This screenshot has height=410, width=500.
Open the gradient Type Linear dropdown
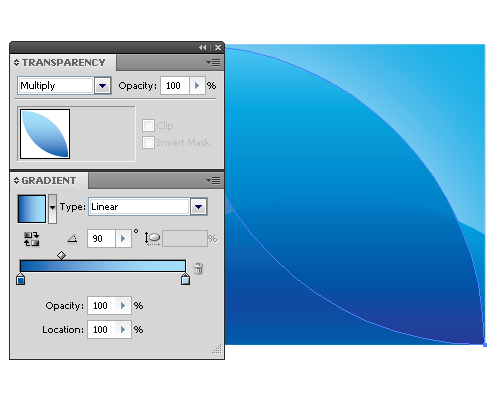tap(199, 207)
